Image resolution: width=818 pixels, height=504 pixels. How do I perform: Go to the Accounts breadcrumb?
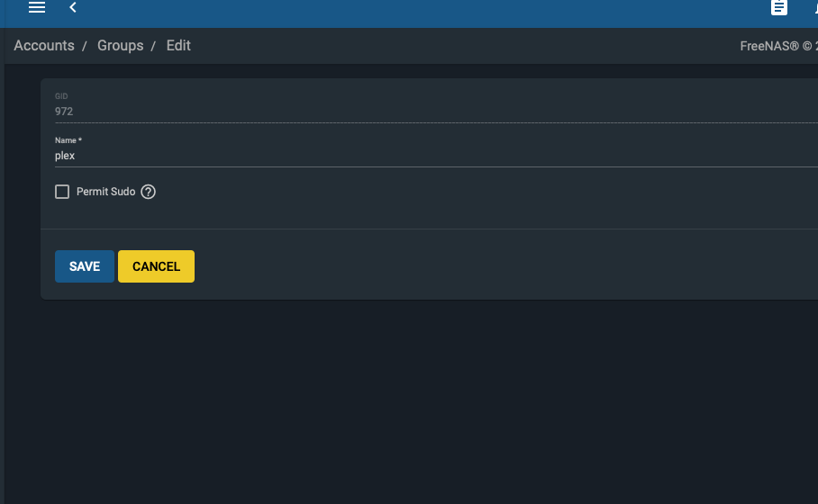click(44, 46)
